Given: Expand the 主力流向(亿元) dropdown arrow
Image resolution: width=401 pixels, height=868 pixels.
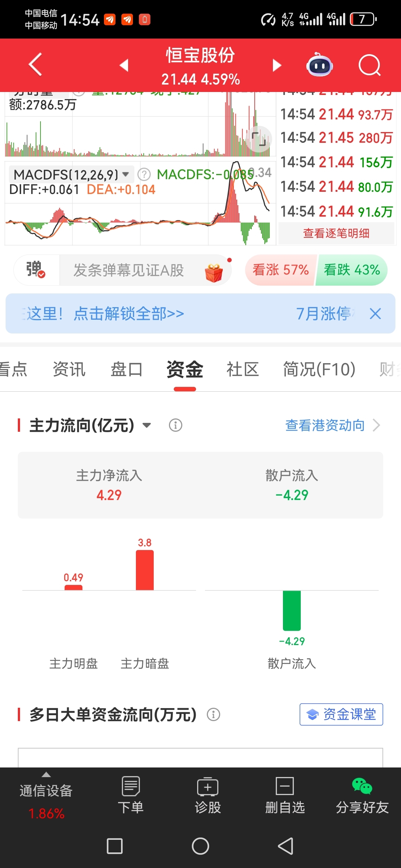Looking at the screenshot, I should click(x=147, y=425).
